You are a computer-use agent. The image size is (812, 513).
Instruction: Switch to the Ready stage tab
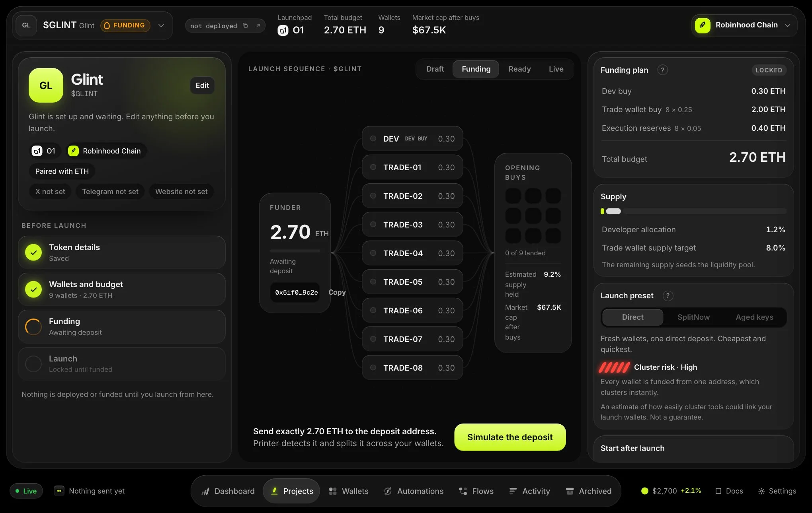(519, 69)
